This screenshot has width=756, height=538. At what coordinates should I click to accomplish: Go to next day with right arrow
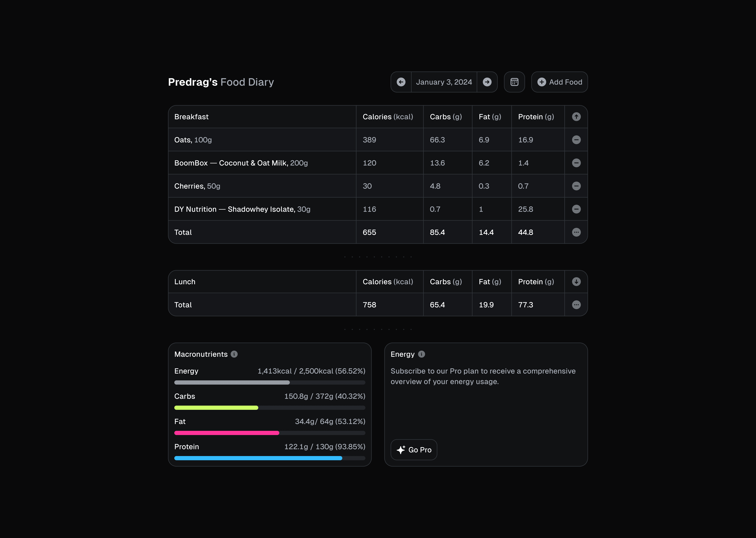click(487, 82)
